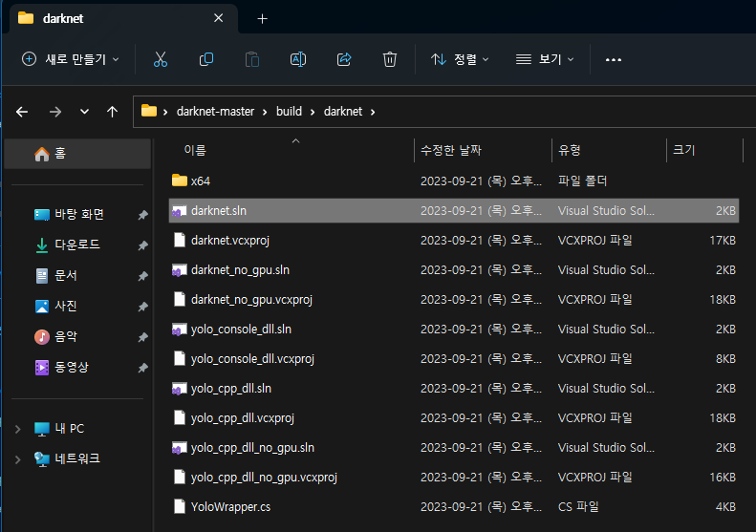This screenshot has height=532, width=756.
Task: Click the Copy icon in toolbar
Action: 205,59
